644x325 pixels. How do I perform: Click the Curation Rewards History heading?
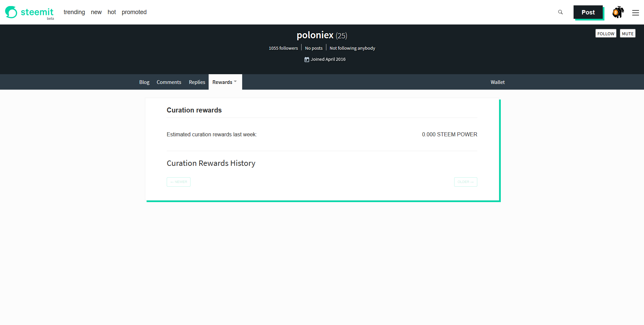(x=211, y=163)
